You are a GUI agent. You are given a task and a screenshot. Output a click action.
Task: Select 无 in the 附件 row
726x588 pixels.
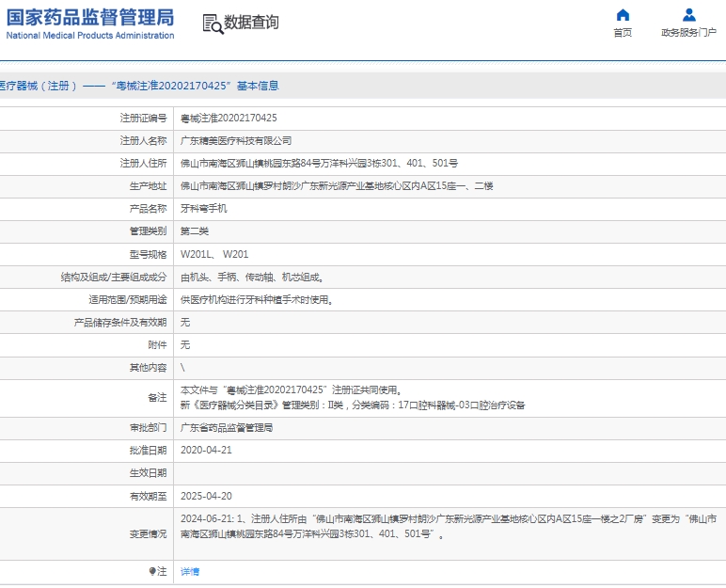(185, 345)
